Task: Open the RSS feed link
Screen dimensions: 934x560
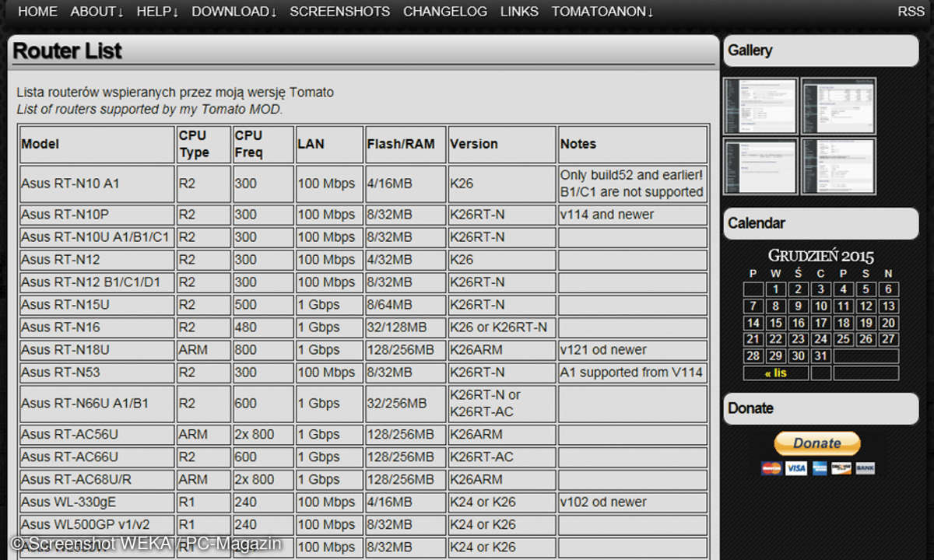Action: click(x=911, y=12)
